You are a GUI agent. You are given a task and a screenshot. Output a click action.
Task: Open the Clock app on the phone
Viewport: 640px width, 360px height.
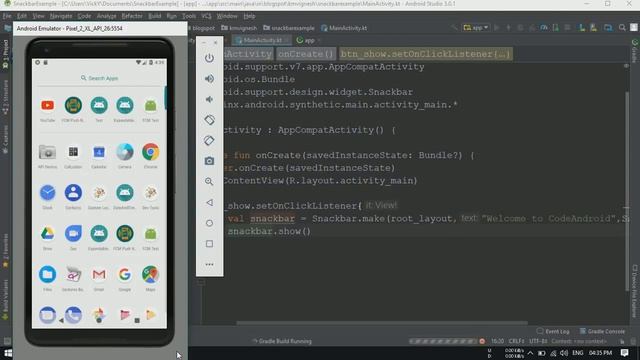47,193
